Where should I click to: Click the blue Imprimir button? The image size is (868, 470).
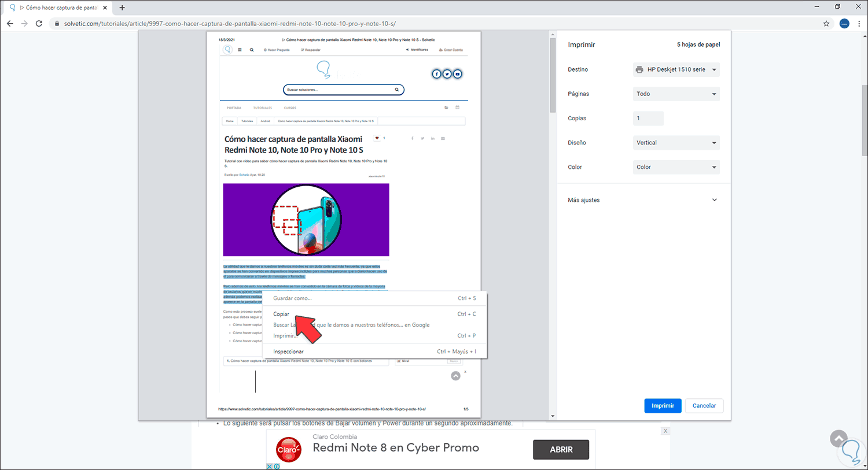(663, 406)
